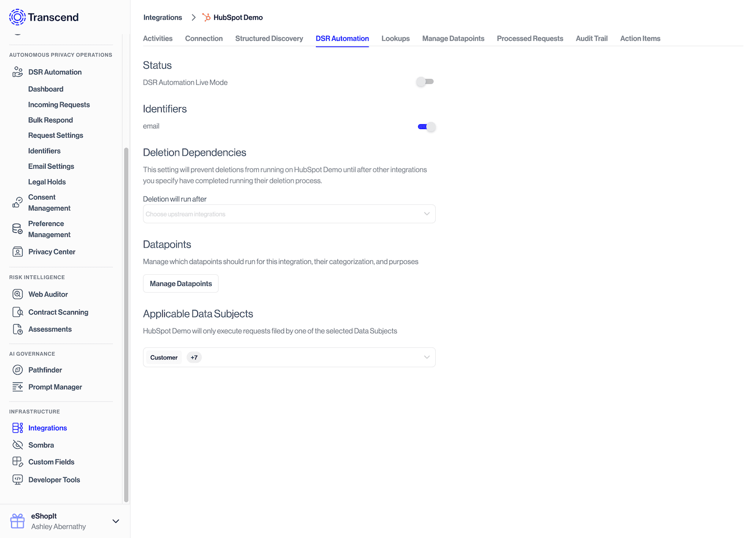Select the DSR Automation sidebar icon
Viewport: 756px width, 538px height.
[17, 71]
